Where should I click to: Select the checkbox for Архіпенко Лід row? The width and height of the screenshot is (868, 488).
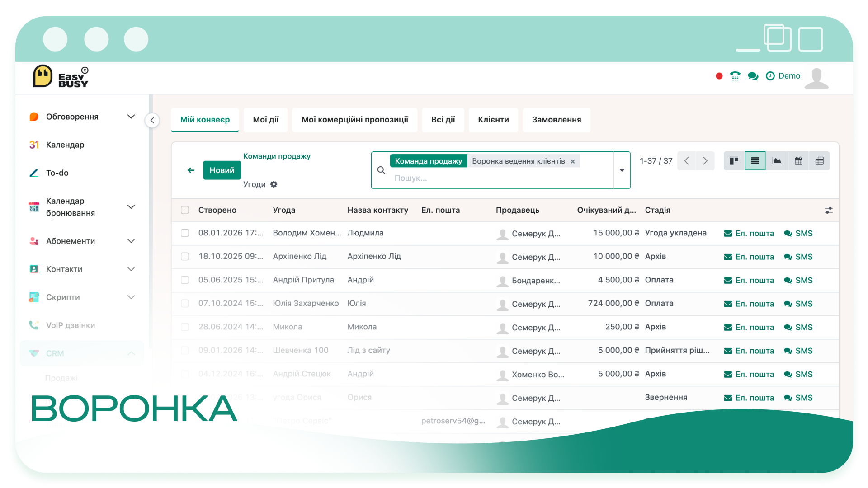click(185, 257)
